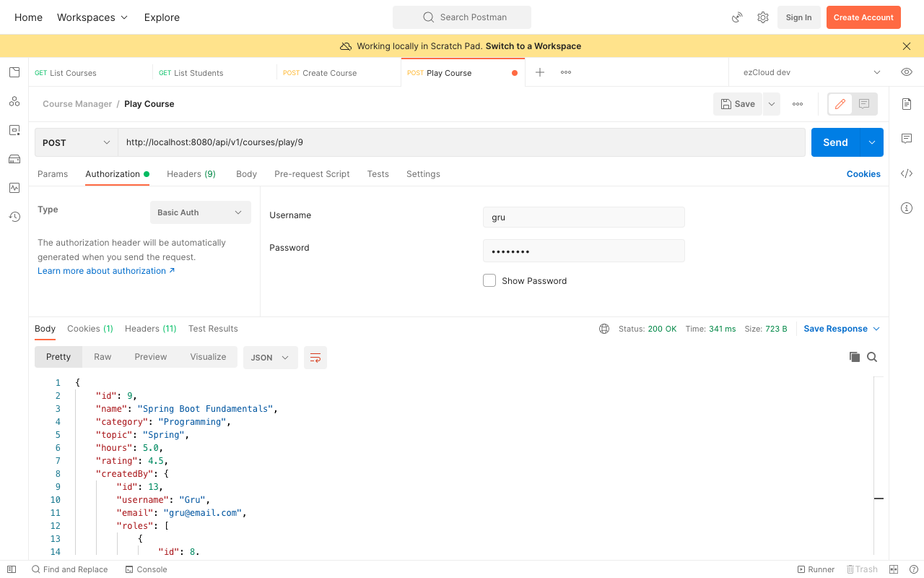
Task: Open the Mock Servers sidebar icon
Action: [x=14, y=159]
